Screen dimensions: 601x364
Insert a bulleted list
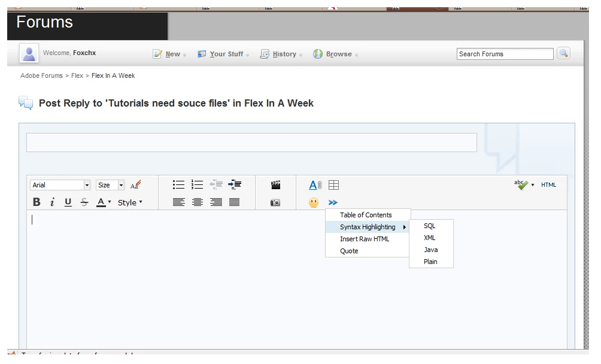[x=178, y=184]
